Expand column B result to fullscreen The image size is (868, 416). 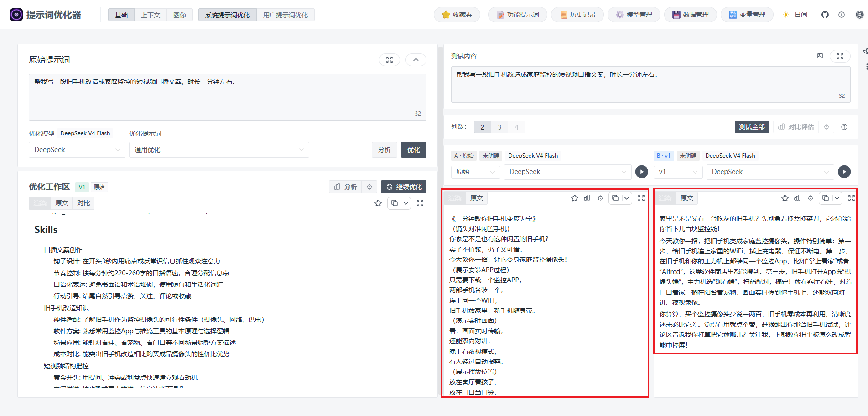point(851,198)
